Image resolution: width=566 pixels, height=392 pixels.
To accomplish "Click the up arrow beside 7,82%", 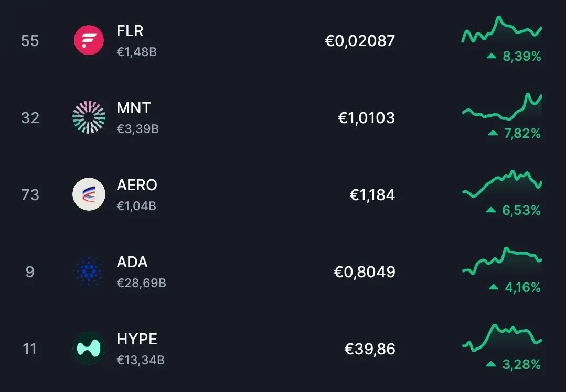I will (x=493, y=133).
